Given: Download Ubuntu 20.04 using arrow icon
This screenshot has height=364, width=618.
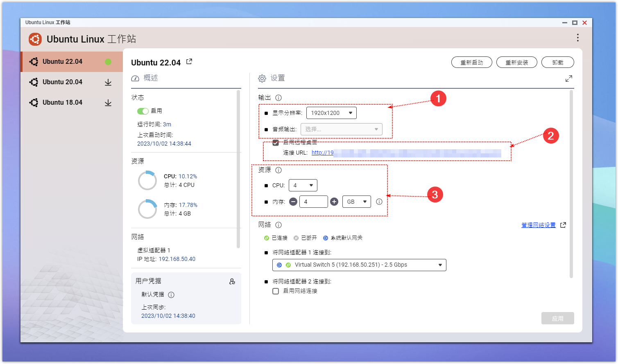Looking at the screenshot, I should click(108, 82).
